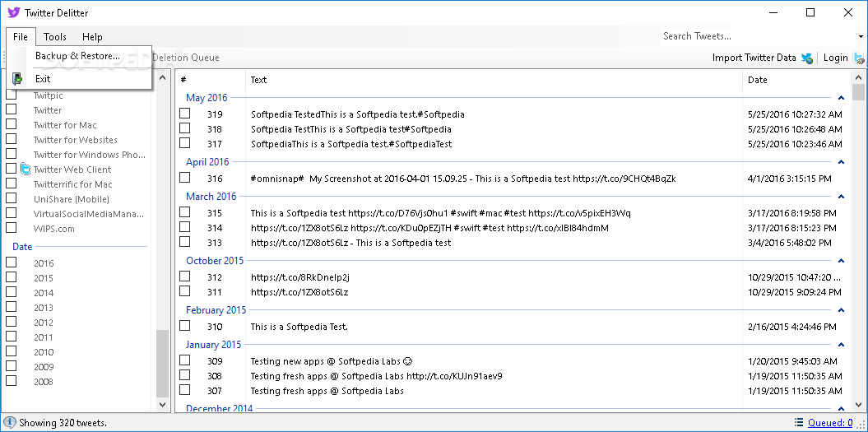The width and height of the screenshot is (868, 432).
Task: Check the Twitpic source checkbox
Action: (x=11, y=95)
